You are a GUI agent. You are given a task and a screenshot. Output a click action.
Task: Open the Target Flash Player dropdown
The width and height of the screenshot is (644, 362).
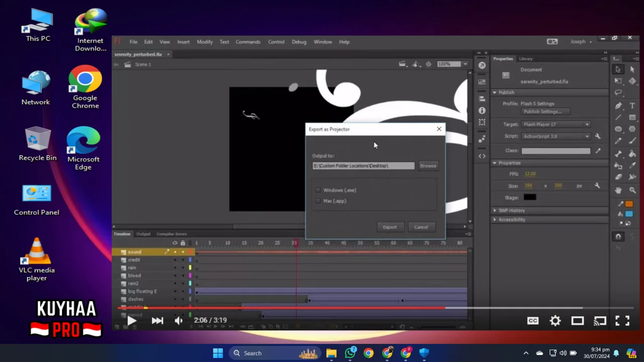(x=556, y=124)
